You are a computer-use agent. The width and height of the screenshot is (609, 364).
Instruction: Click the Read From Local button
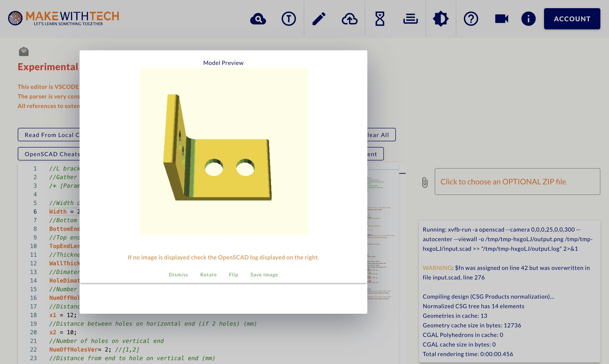[x=49, y=135]
